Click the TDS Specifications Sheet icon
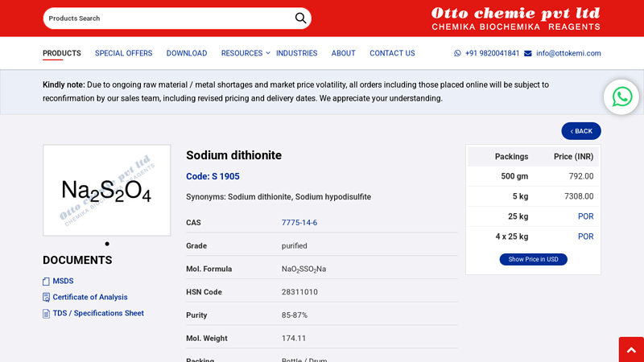The width and height of the screenshot is (644, 362). point(46,313)
